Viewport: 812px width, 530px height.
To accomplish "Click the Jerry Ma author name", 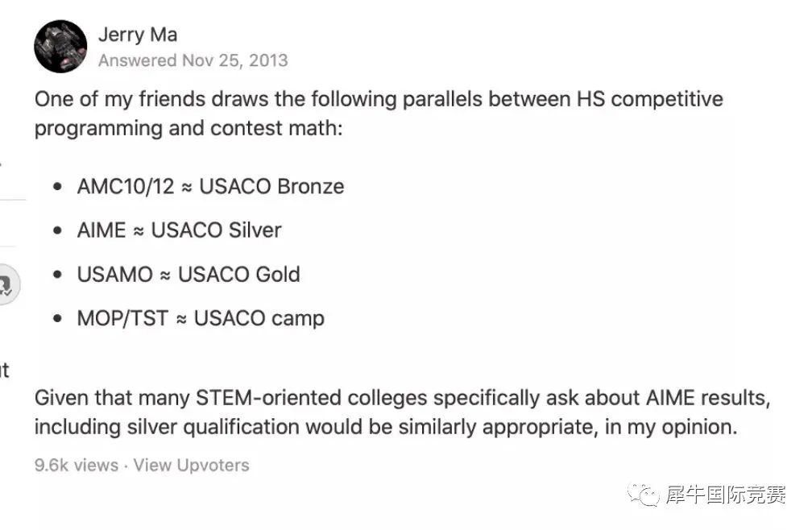I will [x=138, y=35].
